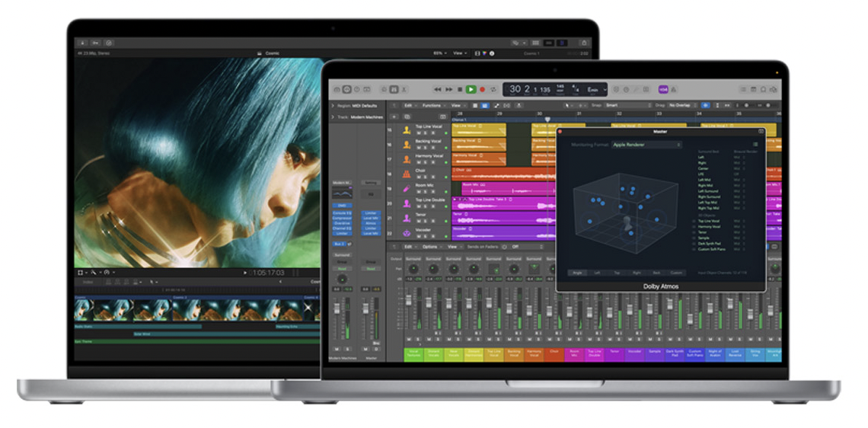Select the Back view tab in Dolby Atmos

656,273
